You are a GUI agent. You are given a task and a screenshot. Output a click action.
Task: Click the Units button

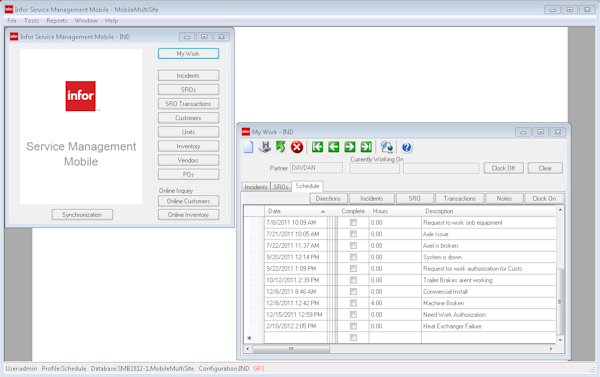[188, 132]
